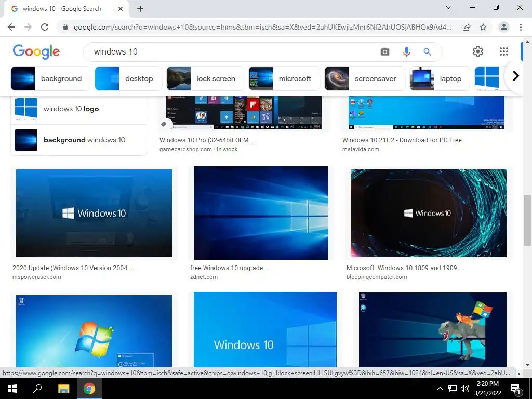View site info via lock icon
Viewport: 532px width, 399px height.
point(65,27)
